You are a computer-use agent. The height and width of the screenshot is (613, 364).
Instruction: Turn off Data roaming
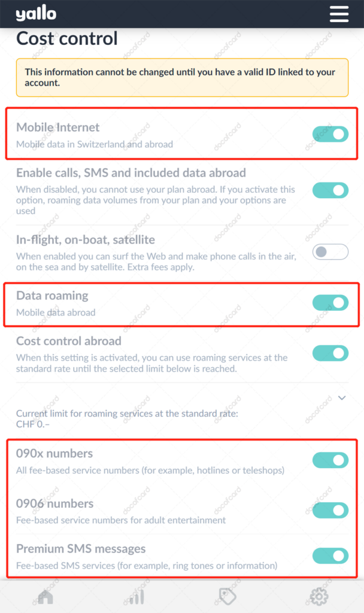coord(330,303)
